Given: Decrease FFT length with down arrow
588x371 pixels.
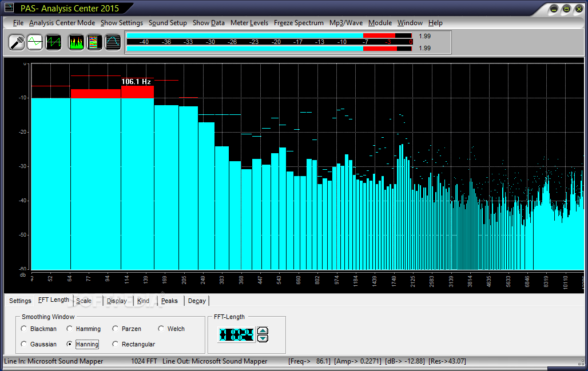Looking at the screenshot, I should point(263,338).
